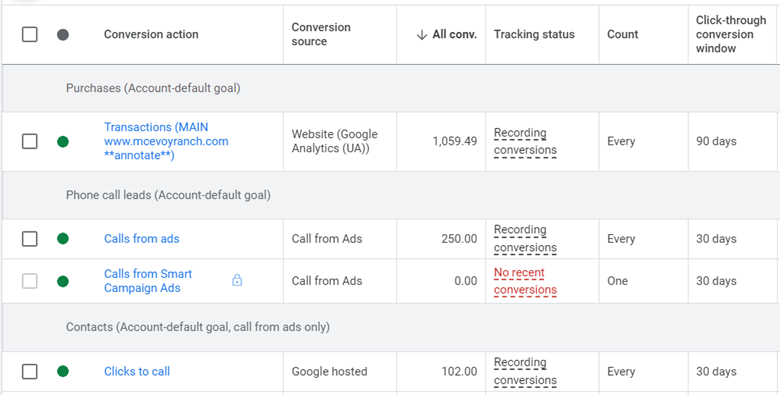Screen dimensions: 780x395
Task: Click the lock icon beside Calls from Smart Campaign Ads
Action: (x=237, y=281)
